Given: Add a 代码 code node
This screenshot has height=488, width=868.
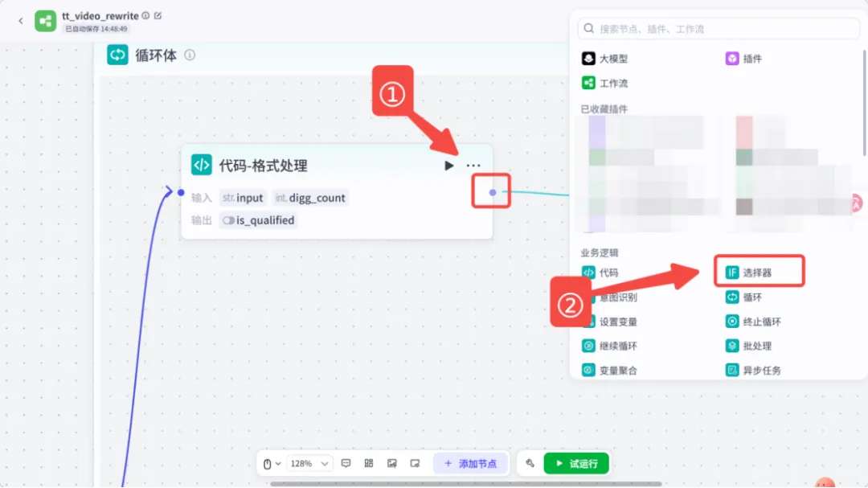Looking at the screenshot, I should pyautogui.click(x=600, y=273).
